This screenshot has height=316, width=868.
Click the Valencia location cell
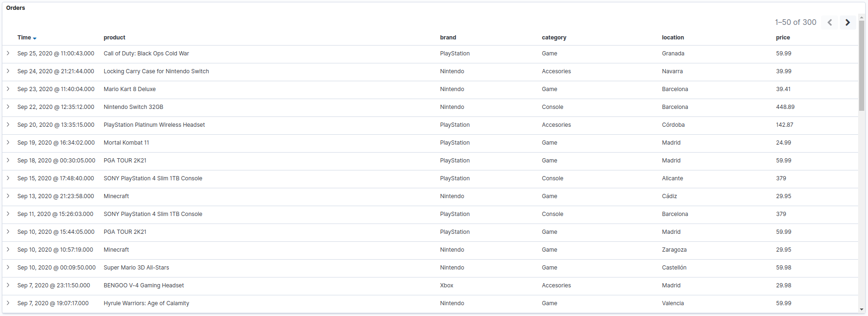(673, 303)
